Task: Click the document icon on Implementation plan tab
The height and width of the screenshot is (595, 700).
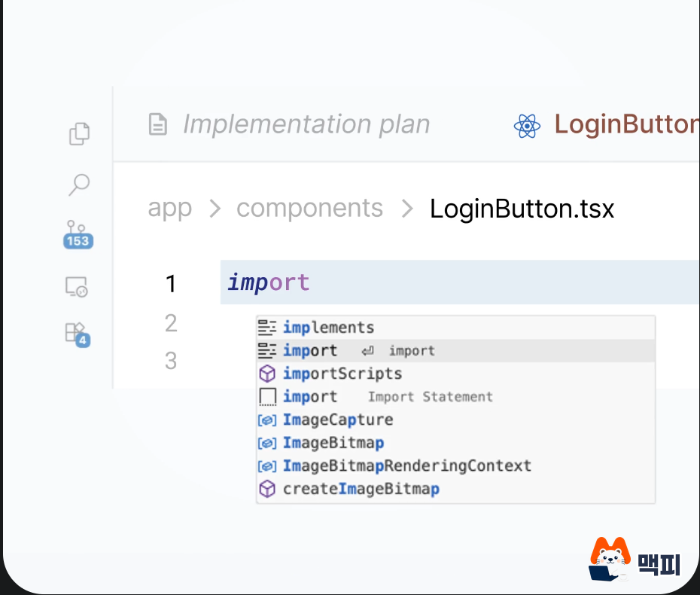Action: coord(157,124)
